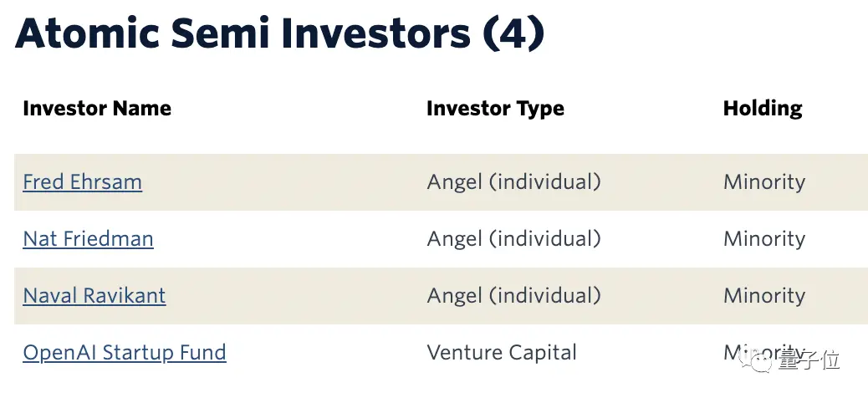This screenshot has width=868, height=398.
Task: Click the Investor Name column header
Action: [96, 109]
